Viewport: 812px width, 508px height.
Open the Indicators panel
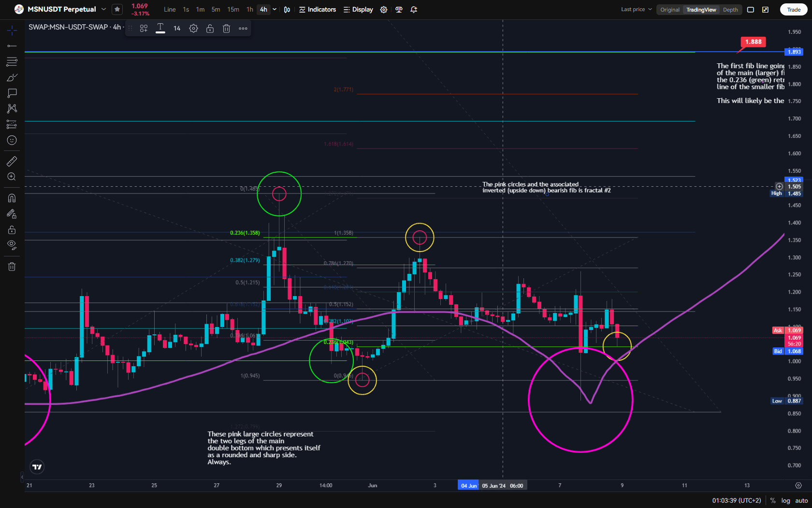(318, 10)
